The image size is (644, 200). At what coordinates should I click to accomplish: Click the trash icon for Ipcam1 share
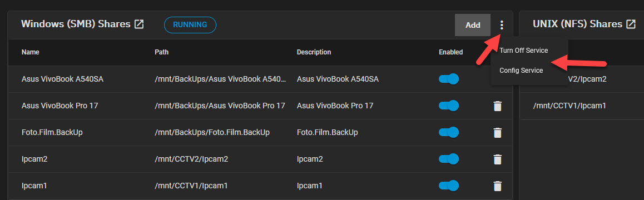(x=497, y=186)
